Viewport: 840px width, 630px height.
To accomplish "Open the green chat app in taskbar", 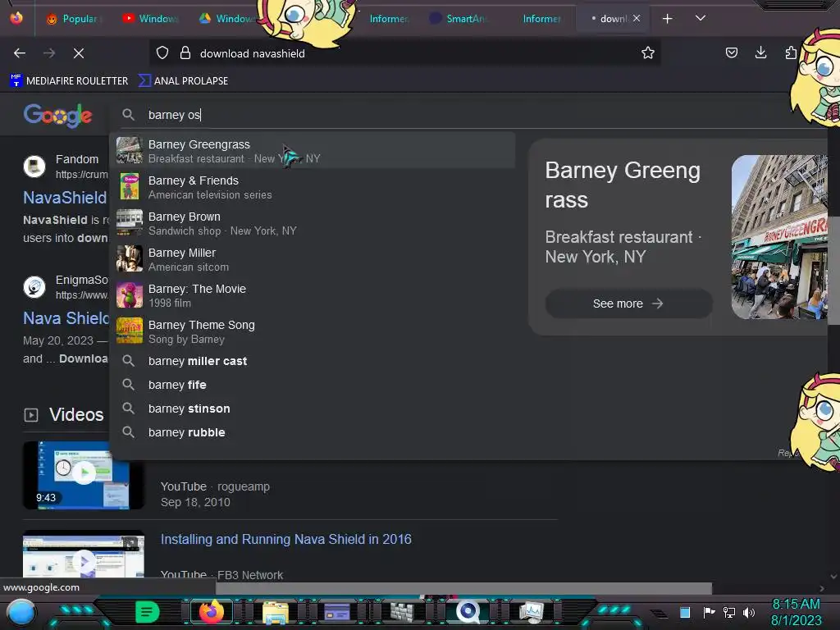I will pos(148,612).
